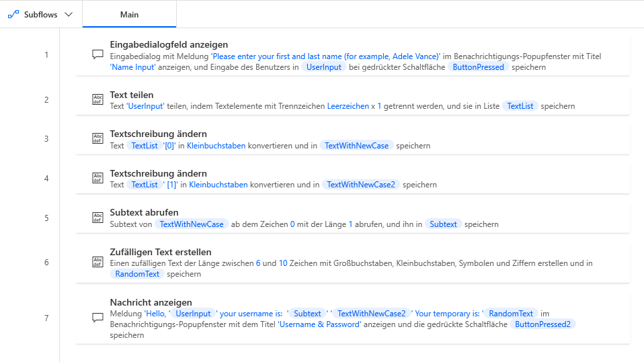
Task: Click the Subflows flow icon
Action: [13, 14]
